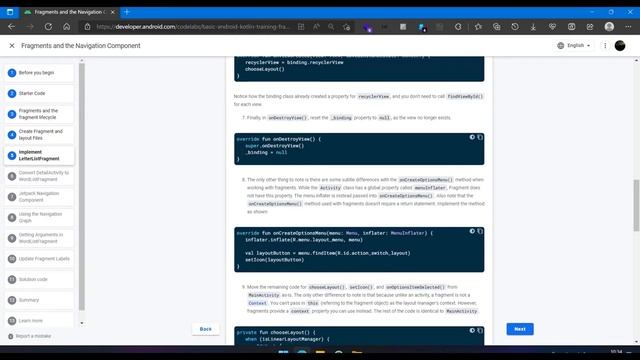Click the zoom magnifier icon in address bar
This screenshot has width=640, height=360.
click(331, 27)
